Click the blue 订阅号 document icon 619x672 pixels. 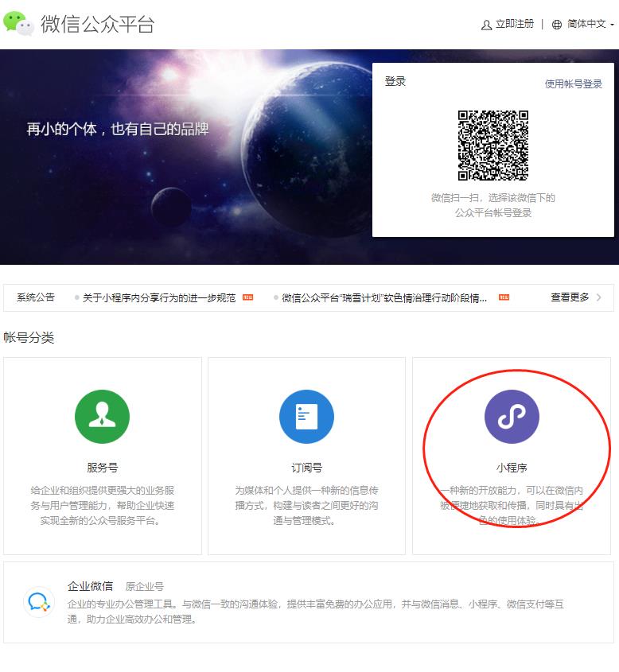306,417
